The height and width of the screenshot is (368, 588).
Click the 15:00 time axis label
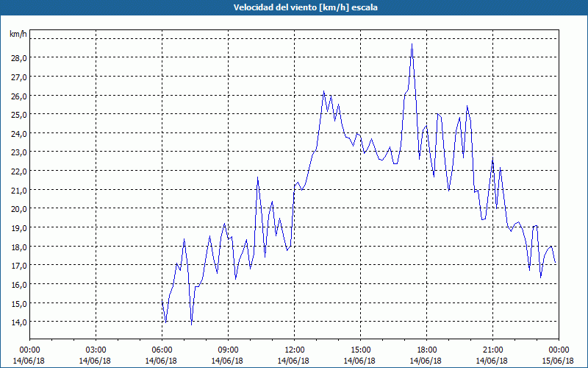360,350
